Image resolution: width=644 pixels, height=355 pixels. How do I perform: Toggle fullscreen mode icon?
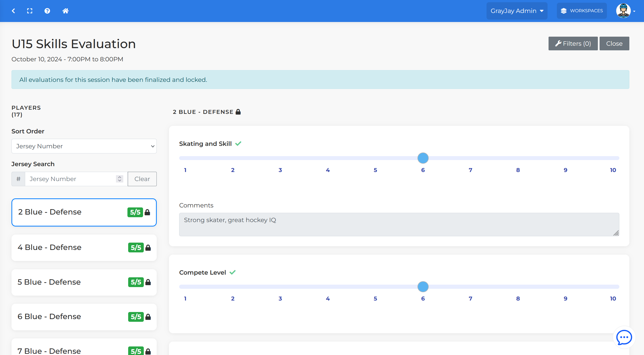(30, 11)
